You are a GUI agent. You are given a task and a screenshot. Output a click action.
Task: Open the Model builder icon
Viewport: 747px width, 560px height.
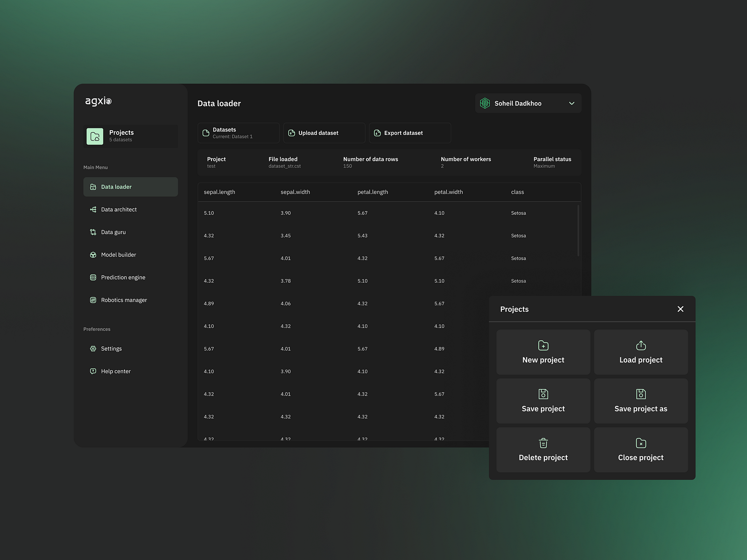pyautogui.click(x=93, y=254)
